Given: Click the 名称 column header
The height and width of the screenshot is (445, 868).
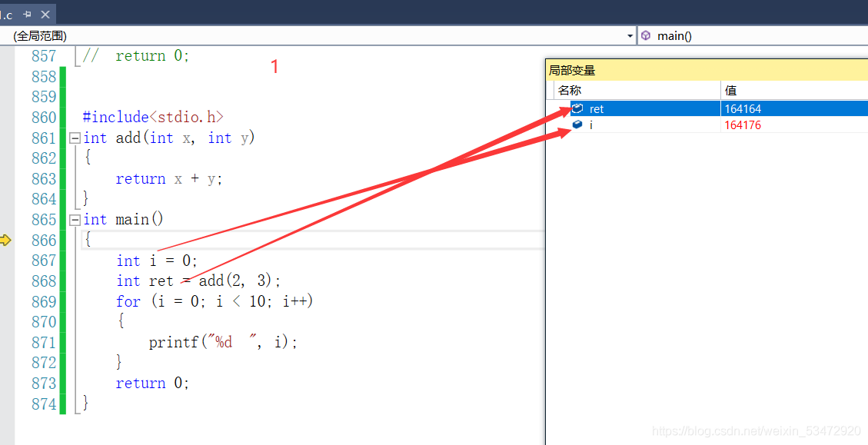Looking at the screenshot, I should coord(637,90).
